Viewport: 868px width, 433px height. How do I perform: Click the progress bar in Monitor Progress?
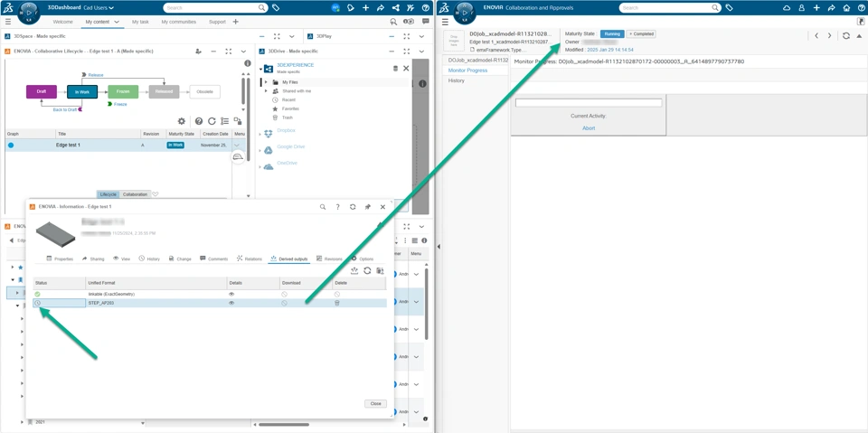click(x=589, y=102)
